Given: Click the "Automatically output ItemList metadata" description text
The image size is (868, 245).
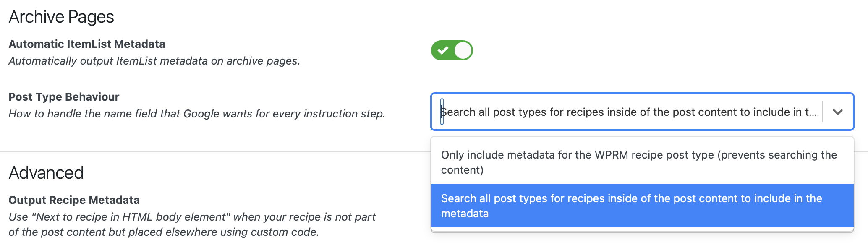Looking at the screenshot, I should 154,61.
